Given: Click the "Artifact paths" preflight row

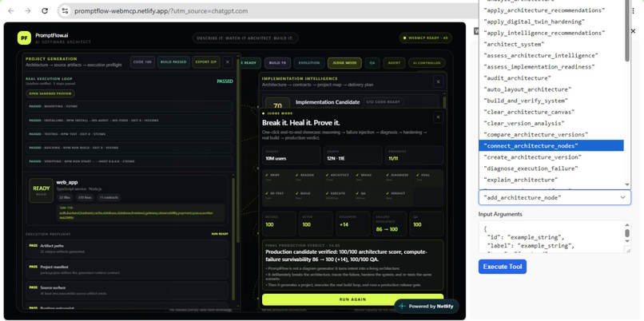Looking at the screenshot, I should click(x=127, y=248).
